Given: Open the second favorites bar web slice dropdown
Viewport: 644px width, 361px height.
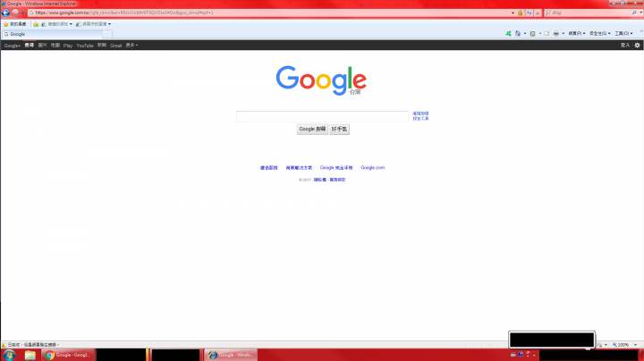Looking at the screenshot, I should (x=93, y=24).
